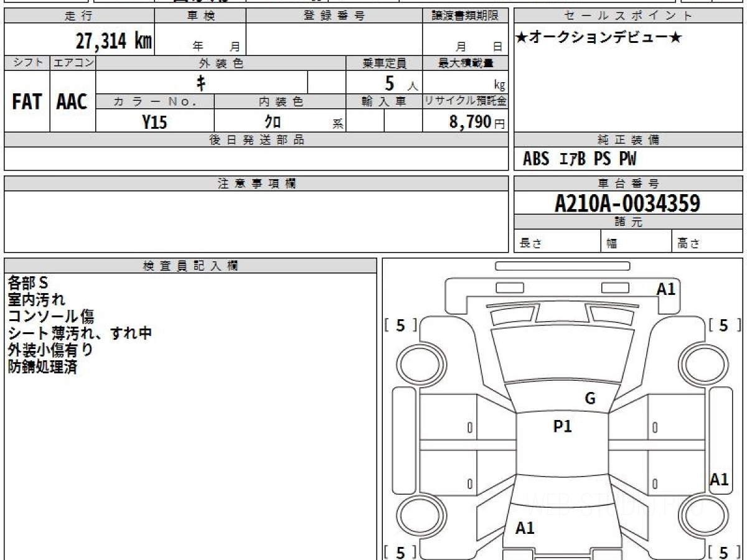Click the bottom-right [ 5 ] tire rating
The image size is (747, 560).
(x=725, y=552)
